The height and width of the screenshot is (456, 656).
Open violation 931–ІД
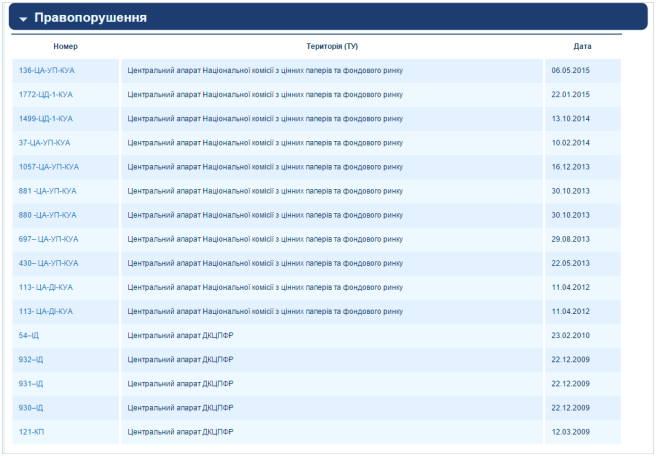(x=31, y=384)
